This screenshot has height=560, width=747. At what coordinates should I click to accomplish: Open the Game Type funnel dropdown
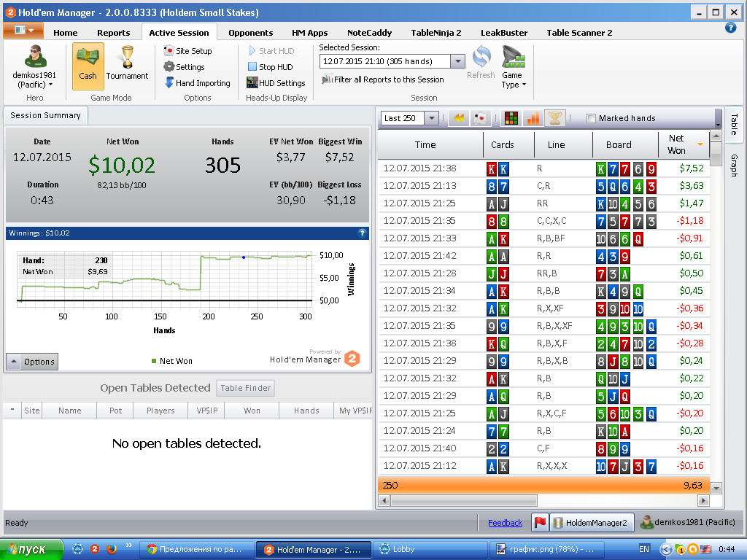[x=514, y=66]
